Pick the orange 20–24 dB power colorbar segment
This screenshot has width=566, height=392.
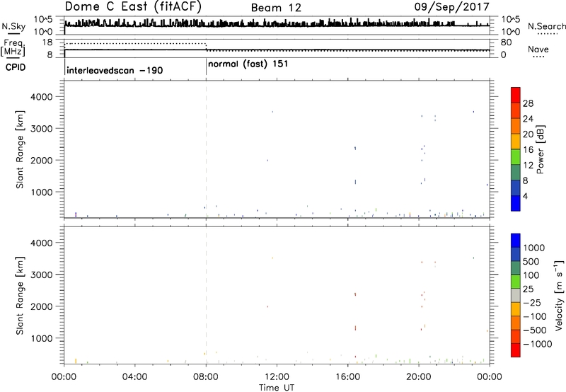[516, 126]
